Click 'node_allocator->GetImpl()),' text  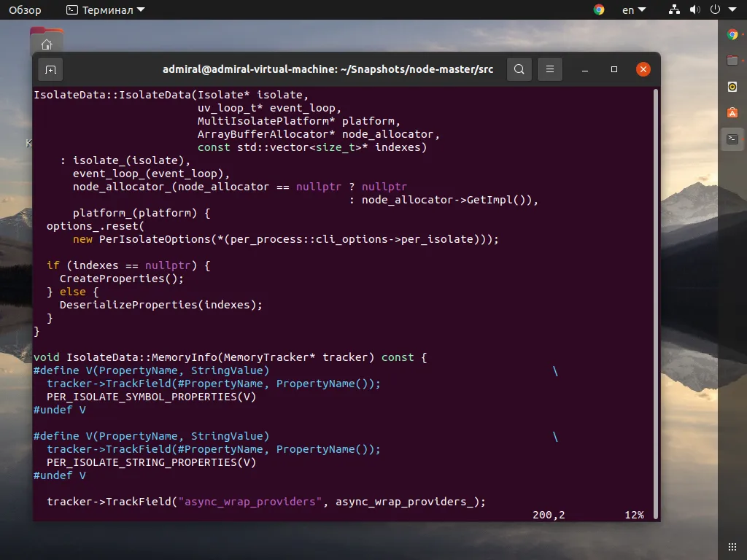pos(450,200)
